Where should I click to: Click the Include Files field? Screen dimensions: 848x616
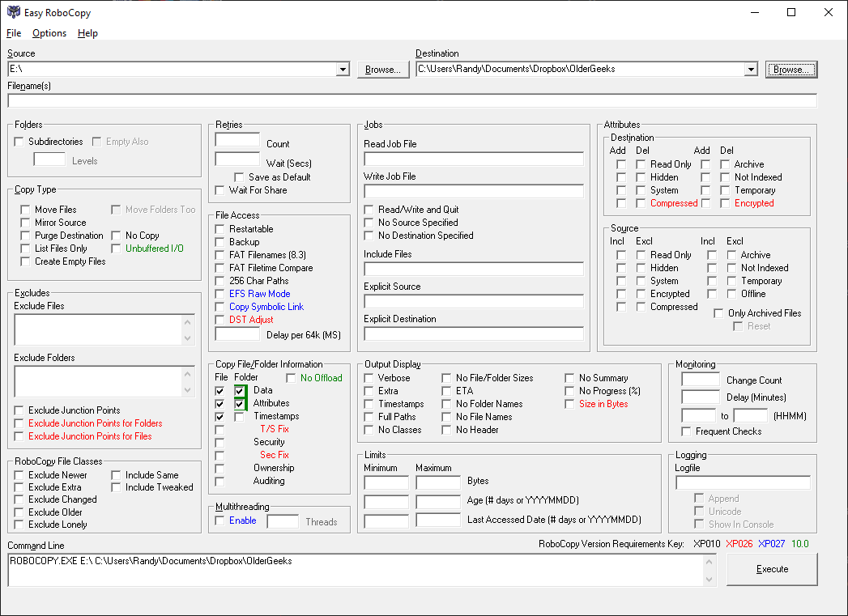[474, 269]
